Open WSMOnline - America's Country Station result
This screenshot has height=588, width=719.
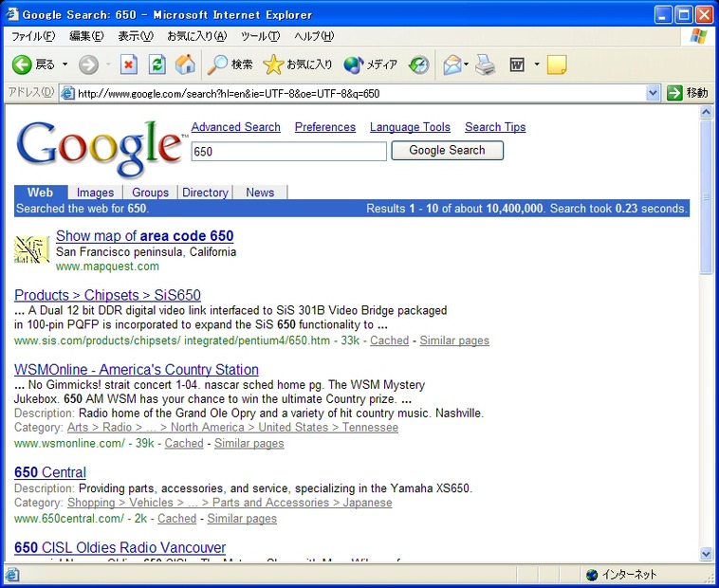[x=137, y=369]
